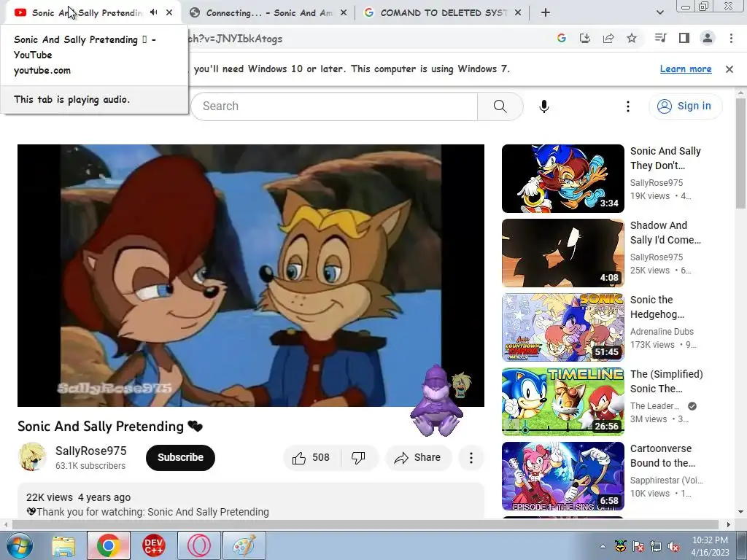Click the Chrome taskbar icon
This screenshot has width=747, height=560.
point(109,545)
